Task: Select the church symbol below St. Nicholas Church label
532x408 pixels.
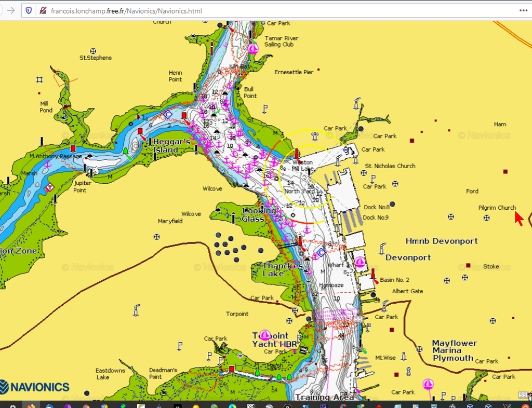Action: tap(364, 173)
